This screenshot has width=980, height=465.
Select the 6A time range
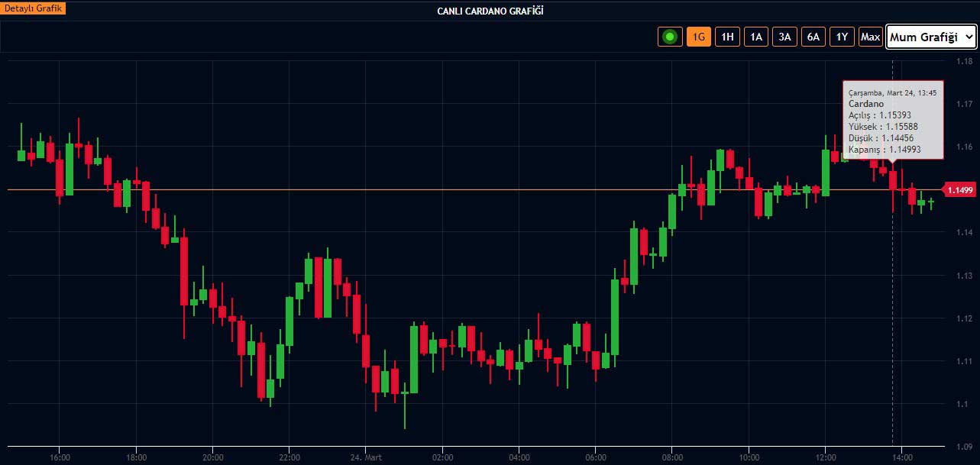[x=813, y=37]
